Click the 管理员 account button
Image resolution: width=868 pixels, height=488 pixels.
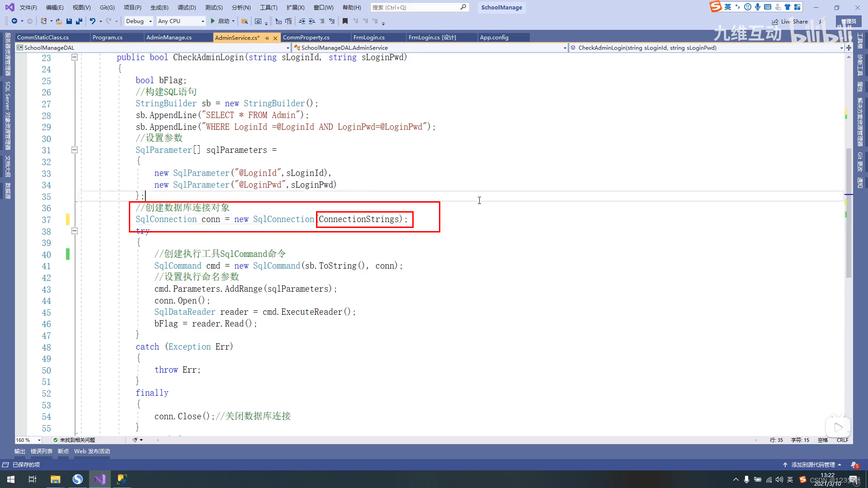849,22
